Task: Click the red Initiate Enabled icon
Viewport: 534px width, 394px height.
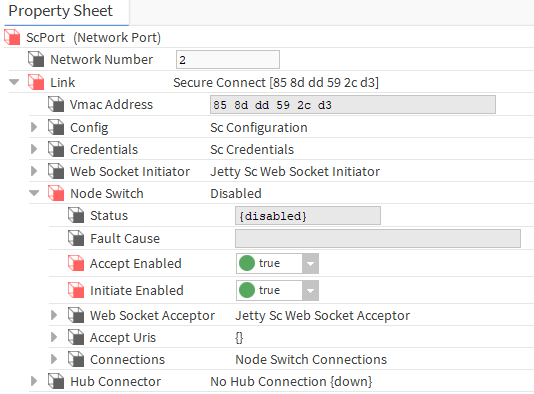Action: [76, 290]
